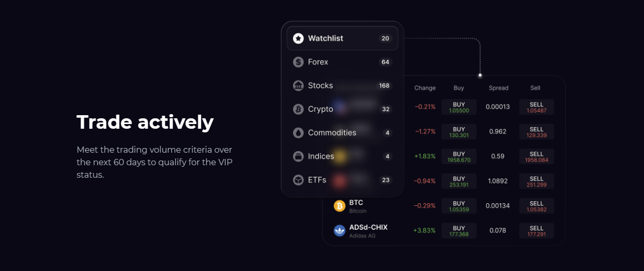This screenshot has width=644, height=271.
Task: Click the Forex dollar icon
Action: (298, 62)
